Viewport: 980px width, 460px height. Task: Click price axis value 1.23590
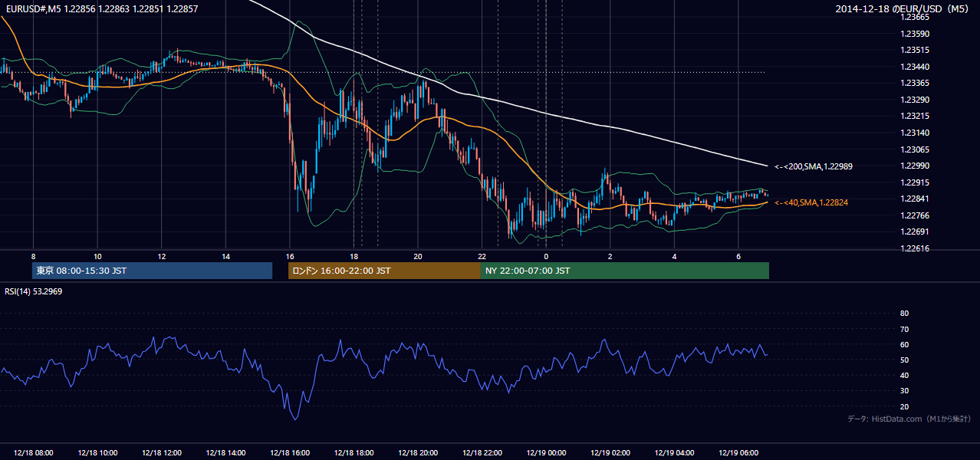pyautogui.click(x=915, y=34)
